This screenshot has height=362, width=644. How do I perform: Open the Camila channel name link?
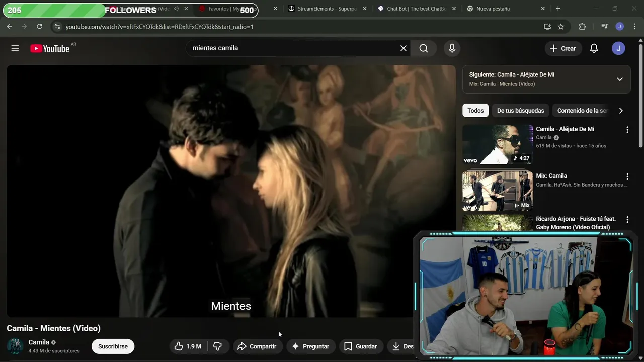[39, 342]
